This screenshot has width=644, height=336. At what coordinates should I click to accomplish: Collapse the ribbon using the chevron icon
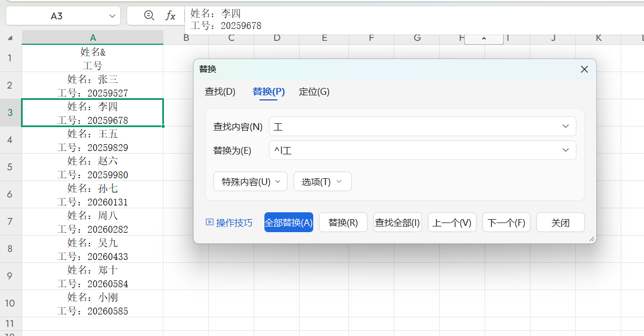tap(483, 37)
